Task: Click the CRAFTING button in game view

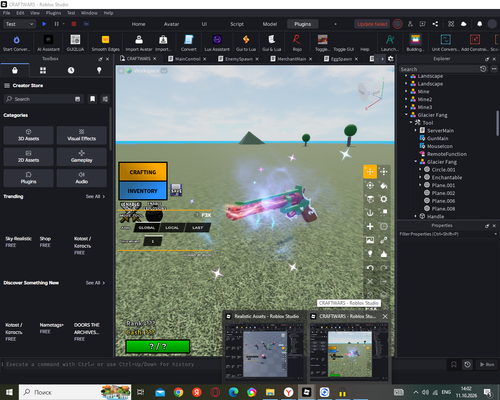Action: [143, 172]
